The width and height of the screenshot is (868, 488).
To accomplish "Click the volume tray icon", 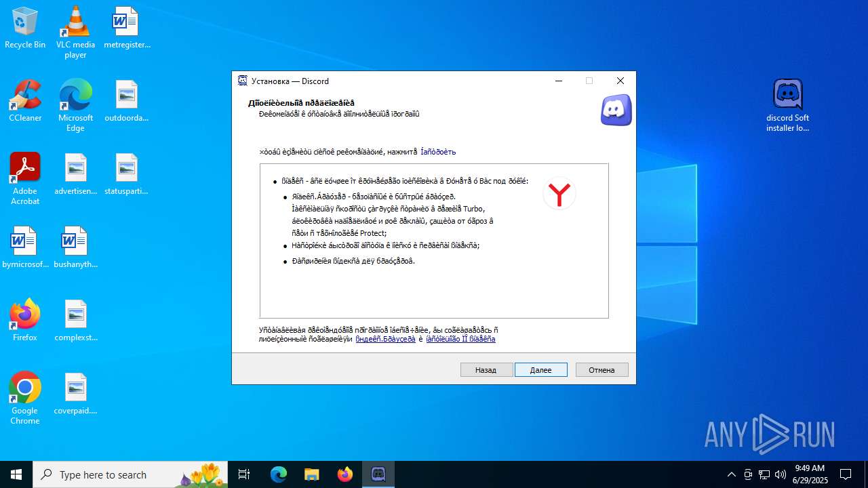I will [x=781, y=474].
